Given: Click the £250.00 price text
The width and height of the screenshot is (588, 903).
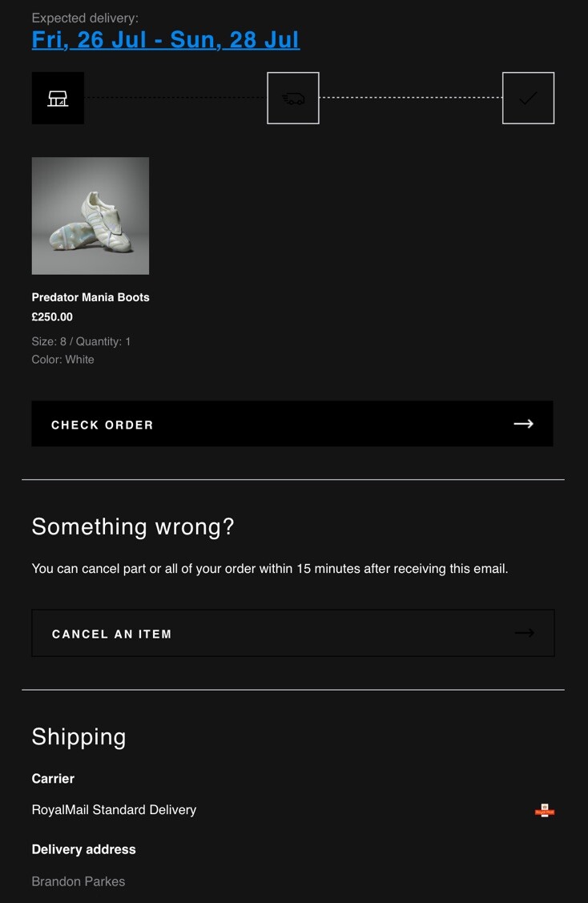Looking at the screenshot, I should click(x=52, y=316).
